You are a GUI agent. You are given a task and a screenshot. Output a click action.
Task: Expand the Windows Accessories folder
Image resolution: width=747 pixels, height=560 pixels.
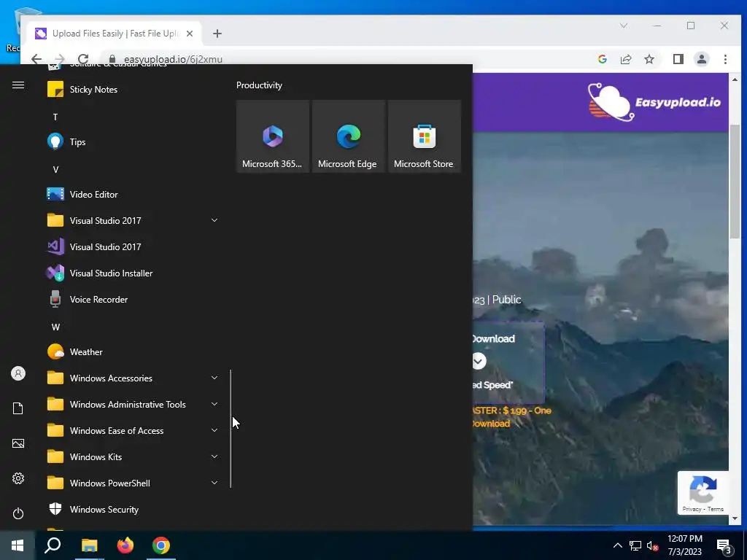(x=133, y=378)
